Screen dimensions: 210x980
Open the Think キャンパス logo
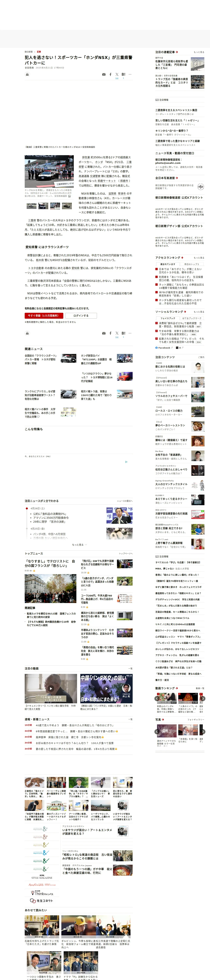point(42,893)
